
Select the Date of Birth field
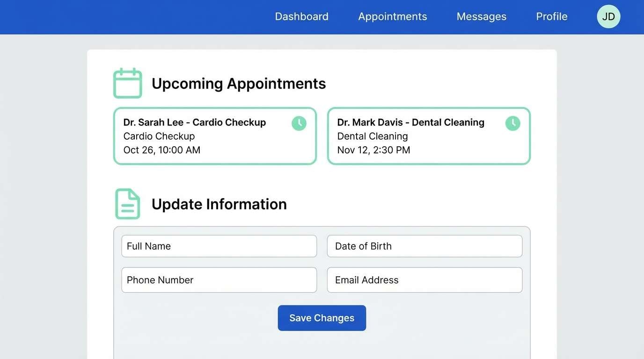point(424,246)
